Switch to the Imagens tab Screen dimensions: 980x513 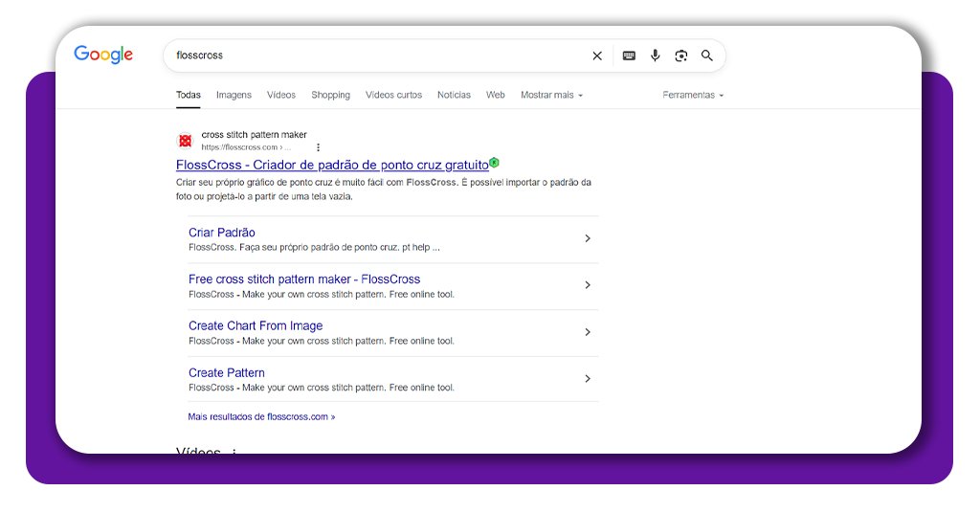[234, 95]
